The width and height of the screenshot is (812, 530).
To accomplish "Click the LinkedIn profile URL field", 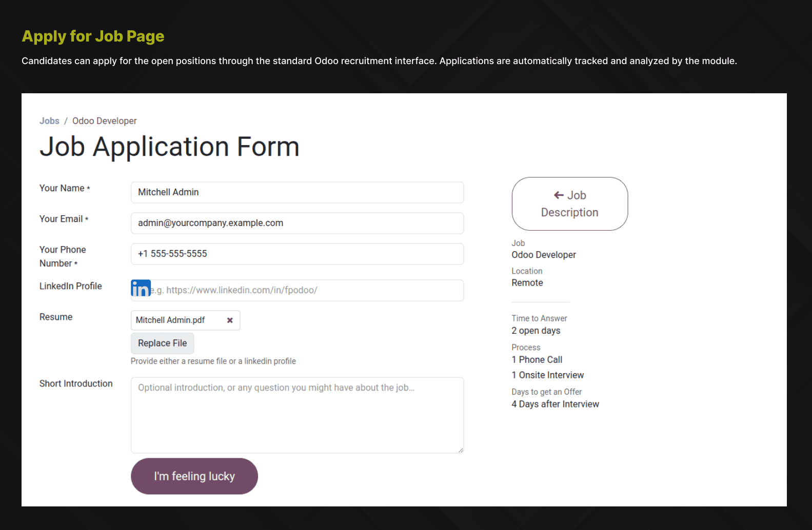I will (x=308, y=290).
